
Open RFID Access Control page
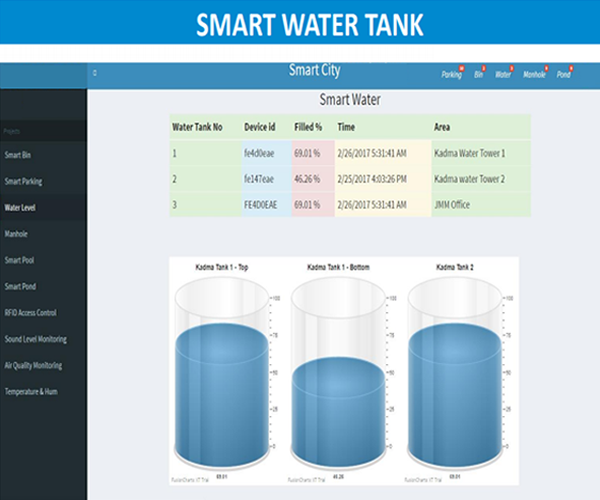pos(31,312)
